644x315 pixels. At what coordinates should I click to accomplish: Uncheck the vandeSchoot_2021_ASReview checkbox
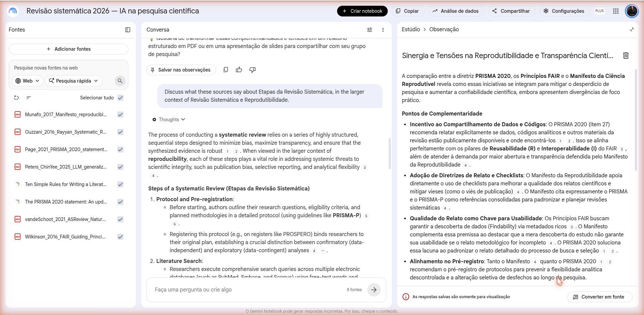tap(120, 219)
